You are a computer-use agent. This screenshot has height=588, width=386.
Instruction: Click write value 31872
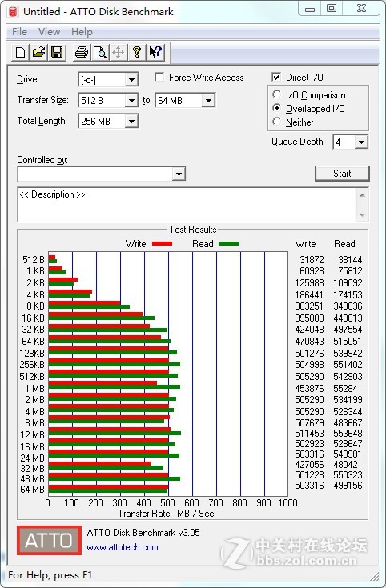coord(312,259)
